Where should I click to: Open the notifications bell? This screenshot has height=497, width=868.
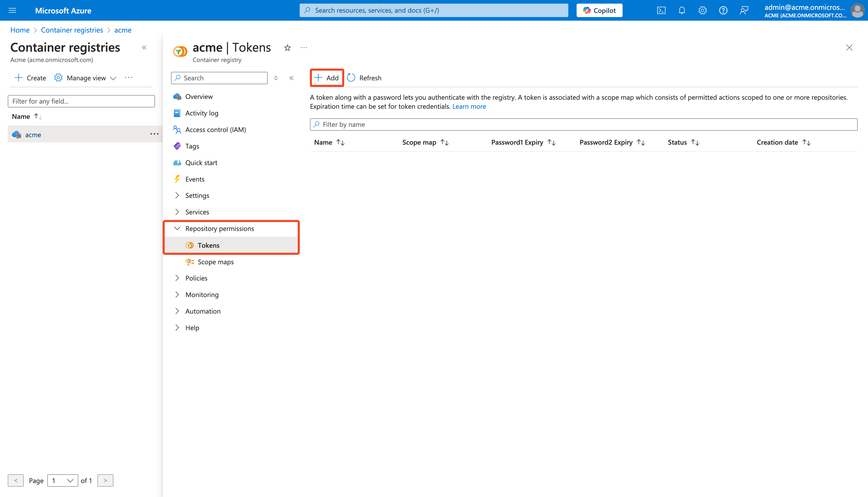tap(682, 10)
